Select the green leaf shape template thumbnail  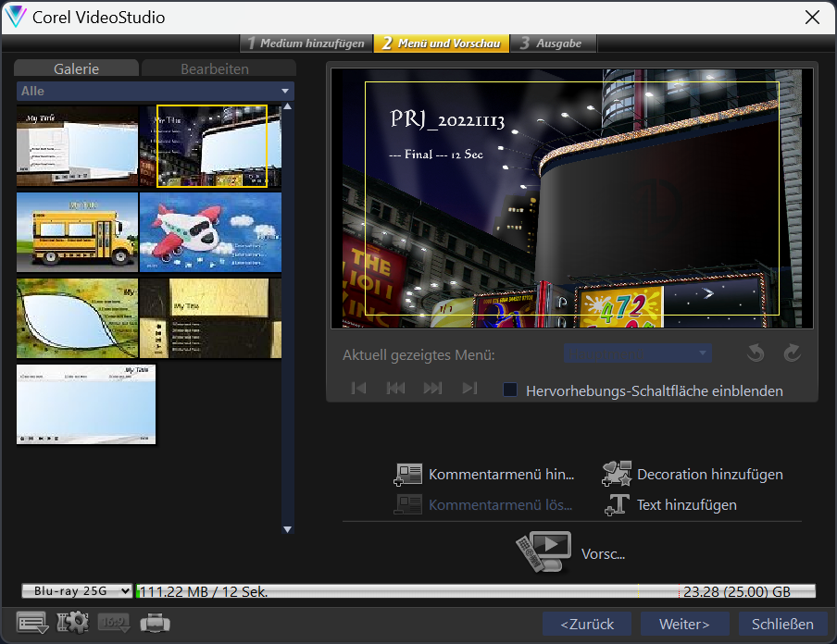click(x=78, y=318)
